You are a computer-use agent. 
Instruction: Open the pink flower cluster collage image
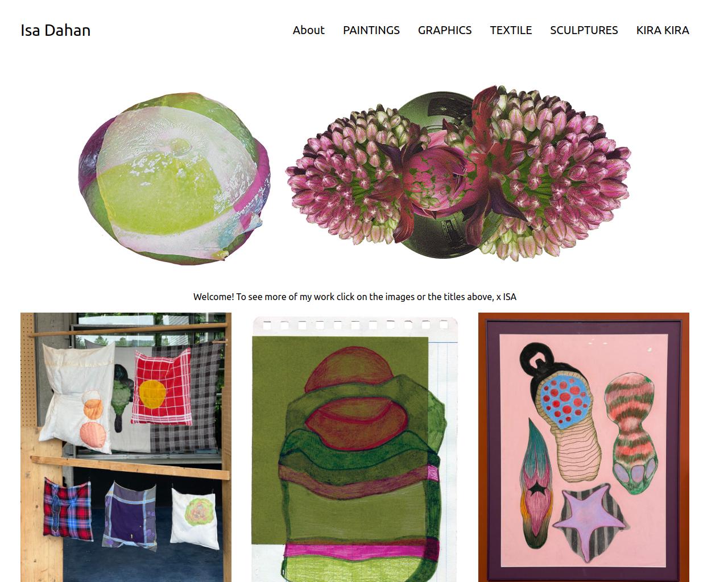point(458,173)
